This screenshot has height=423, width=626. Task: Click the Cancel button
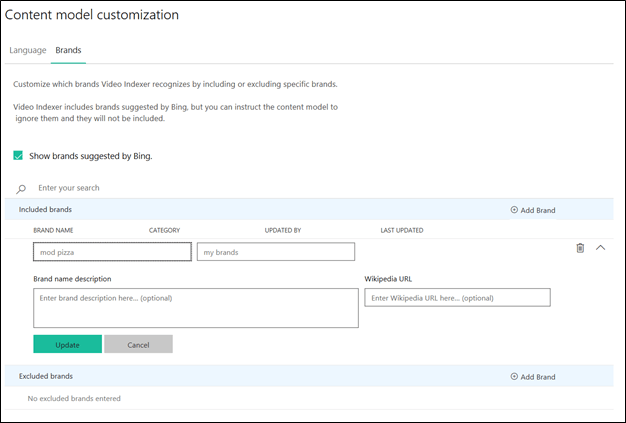tap(139, 344)
